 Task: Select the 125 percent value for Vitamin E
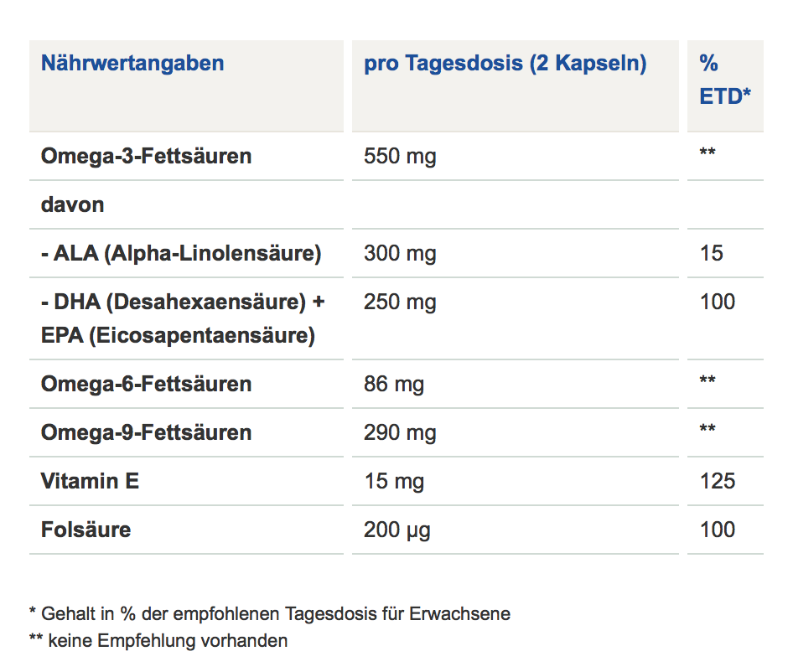(717, 481)
